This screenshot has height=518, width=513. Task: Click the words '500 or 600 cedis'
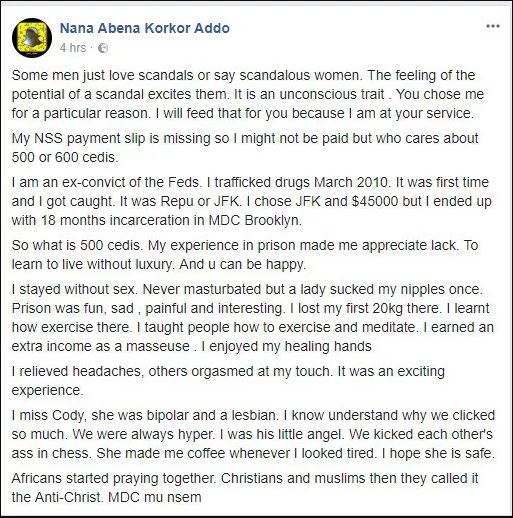(64, 157)
